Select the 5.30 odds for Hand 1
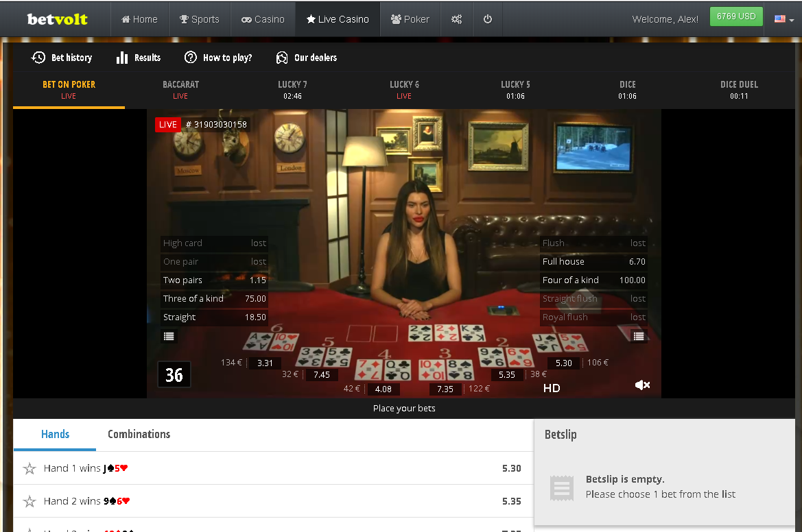This screenshot has height=532, width=802. [511, 468]
